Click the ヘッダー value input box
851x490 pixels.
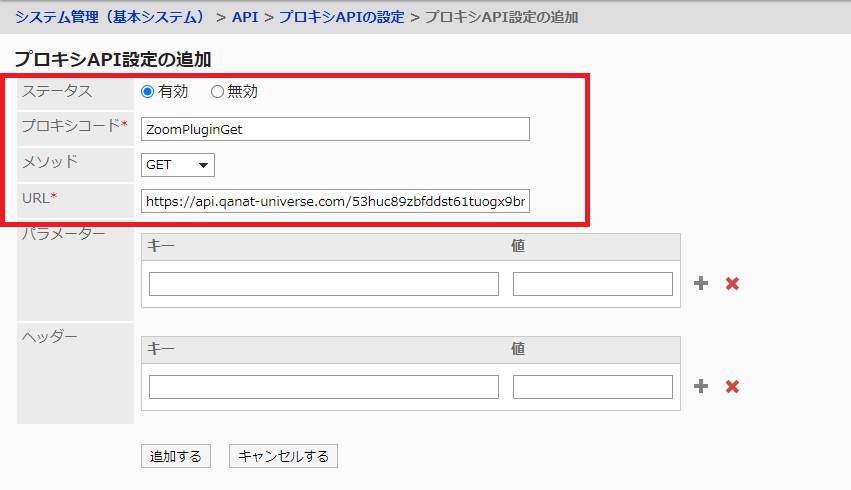(592, 387)
